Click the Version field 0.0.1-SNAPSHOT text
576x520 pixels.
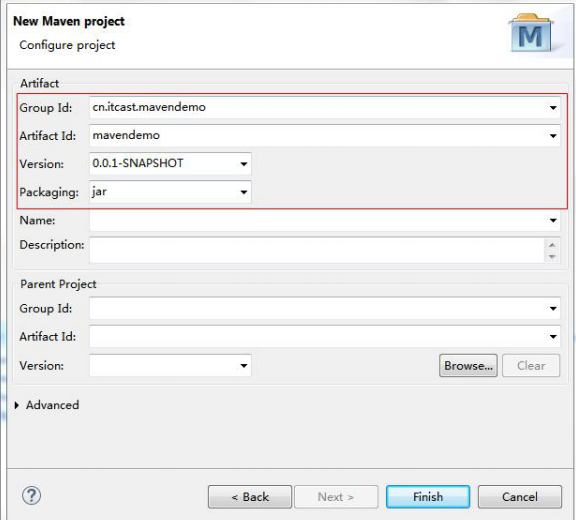pos(138,163)
